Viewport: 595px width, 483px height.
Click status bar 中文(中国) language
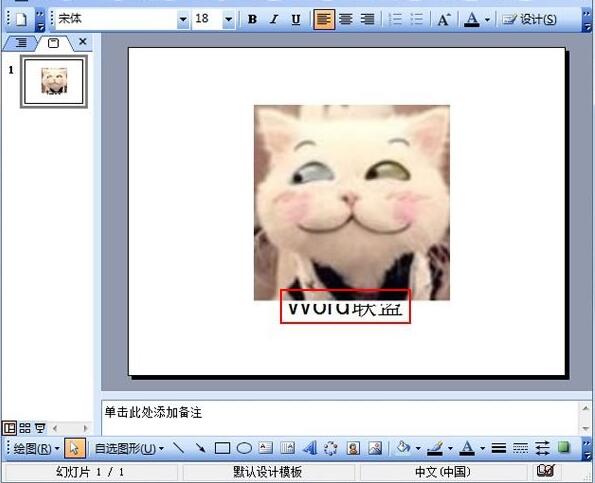442,472
